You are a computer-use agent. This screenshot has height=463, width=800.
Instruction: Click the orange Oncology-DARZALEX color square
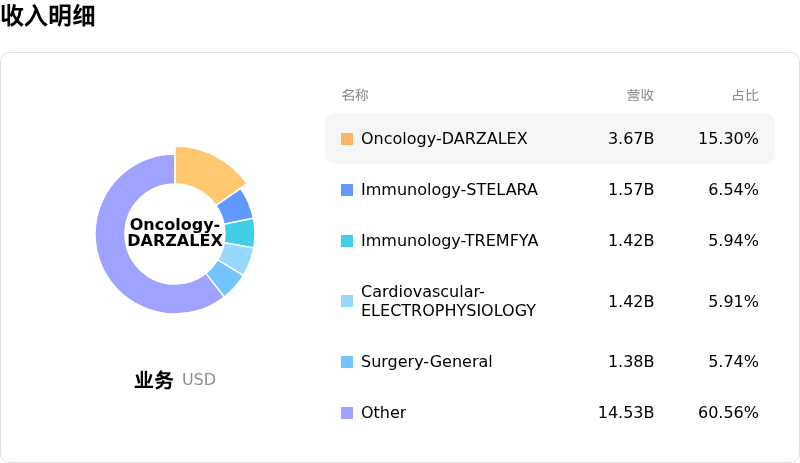(347, 139)
